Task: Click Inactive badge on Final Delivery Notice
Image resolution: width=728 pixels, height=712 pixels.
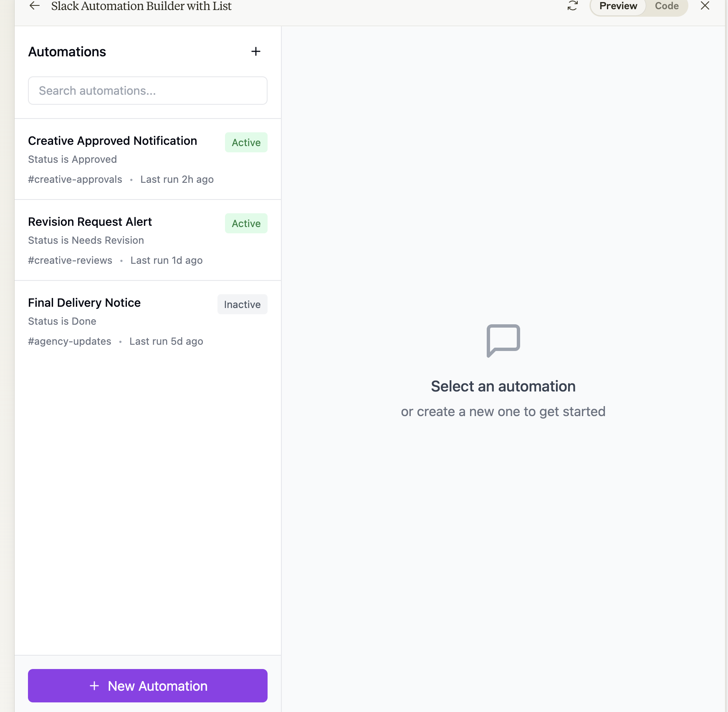Action: (x=242, y=305)
